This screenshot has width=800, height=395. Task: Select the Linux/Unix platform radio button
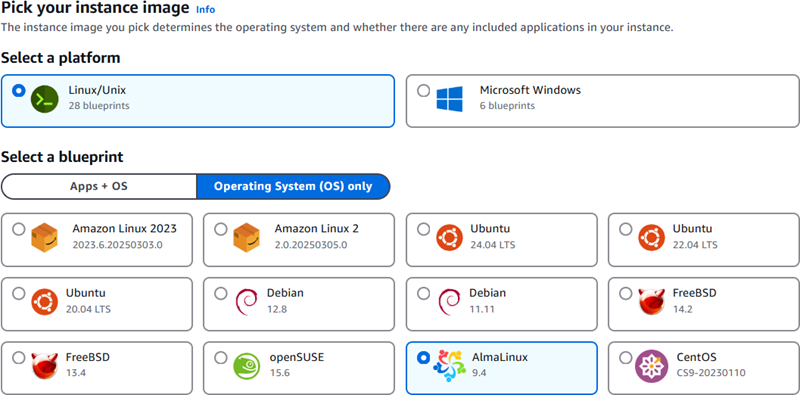pyautogui.click(x=19, y=91)
